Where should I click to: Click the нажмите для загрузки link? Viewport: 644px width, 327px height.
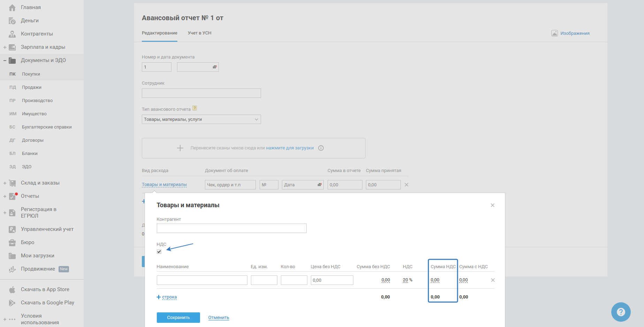click(x=290, y=148)
